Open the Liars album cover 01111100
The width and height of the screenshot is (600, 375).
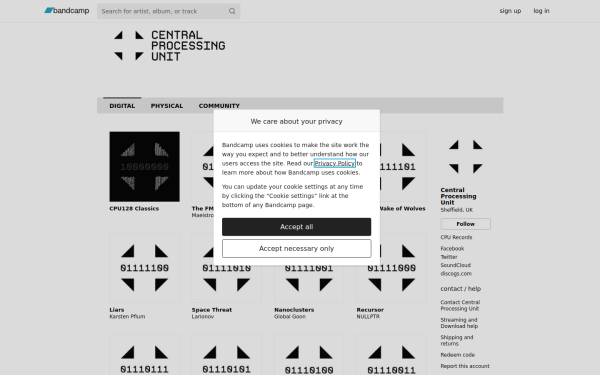point(144,268)
